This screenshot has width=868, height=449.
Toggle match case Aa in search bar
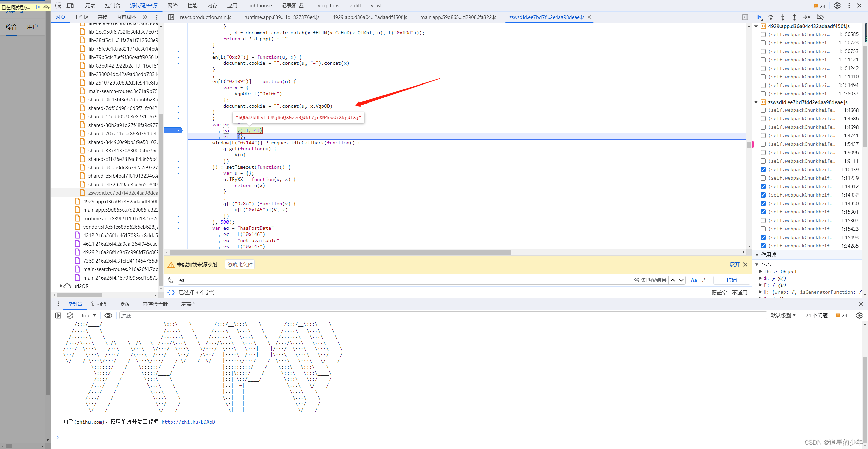(x=694, y=280)
